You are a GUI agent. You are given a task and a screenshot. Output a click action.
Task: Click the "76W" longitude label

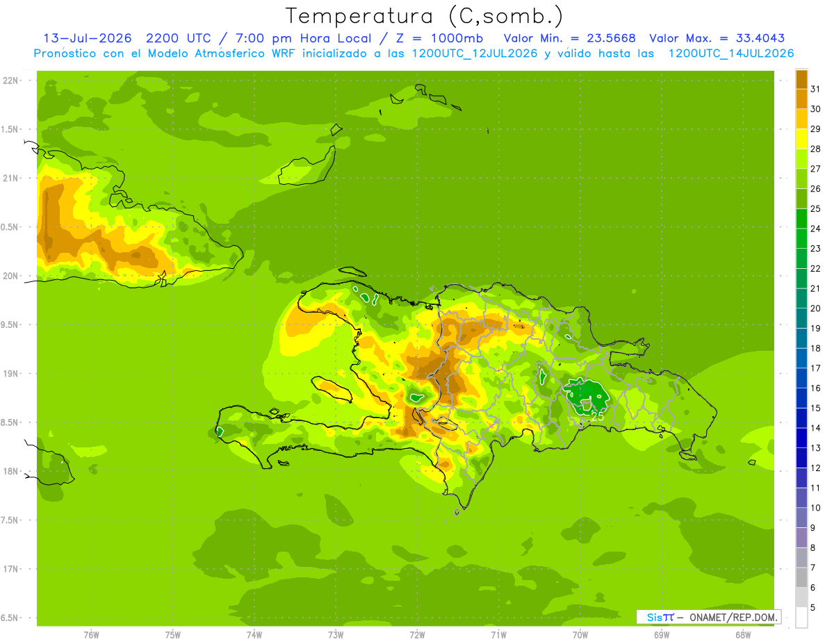(91, 635)
